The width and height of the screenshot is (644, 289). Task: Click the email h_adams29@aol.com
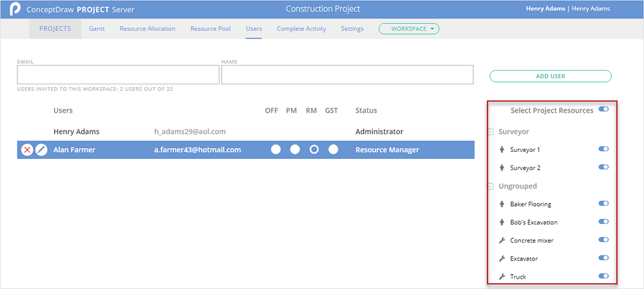click(189, 132)
